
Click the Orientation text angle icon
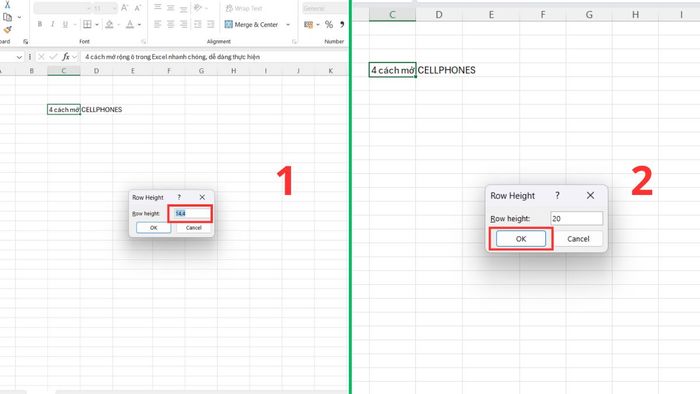point(198,8)
